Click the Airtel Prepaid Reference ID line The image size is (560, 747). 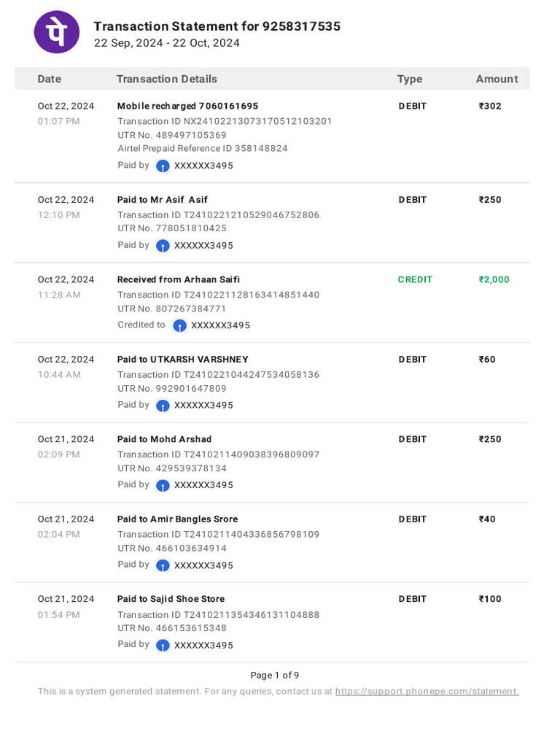coord(203,148)
